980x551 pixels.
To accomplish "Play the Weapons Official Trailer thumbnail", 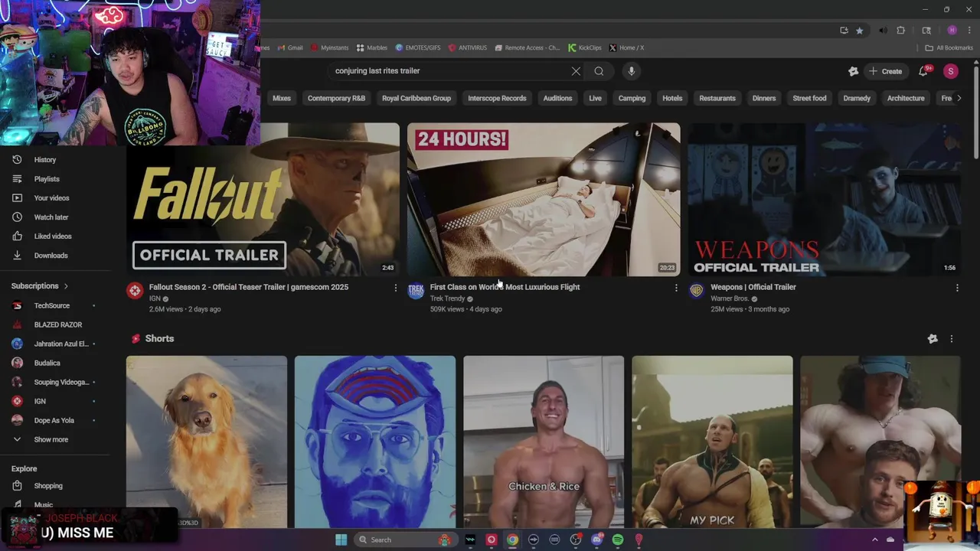I will click(824, 199).
